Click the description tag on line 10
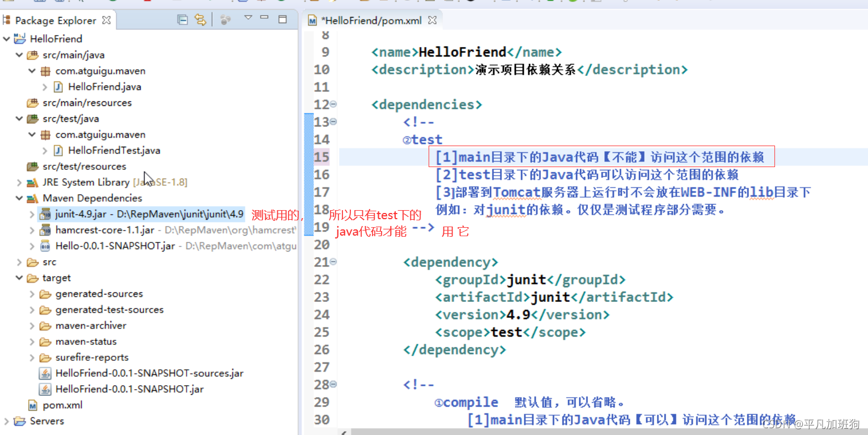 pyautogui.click(x=530, y=70)
